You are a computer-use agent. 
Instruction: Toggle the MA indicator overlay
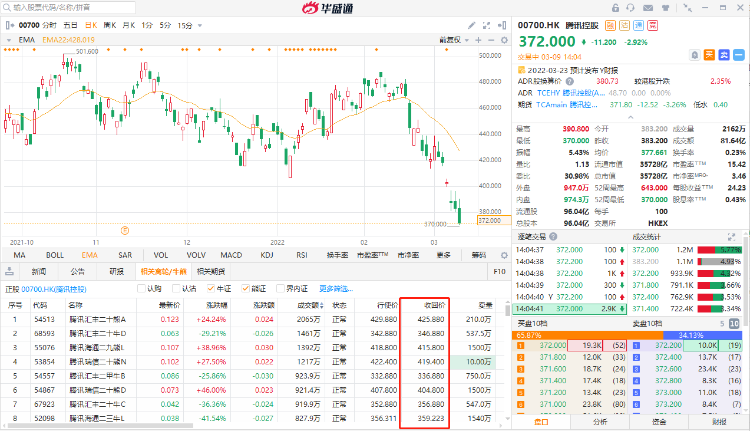[x=19, y=255]
